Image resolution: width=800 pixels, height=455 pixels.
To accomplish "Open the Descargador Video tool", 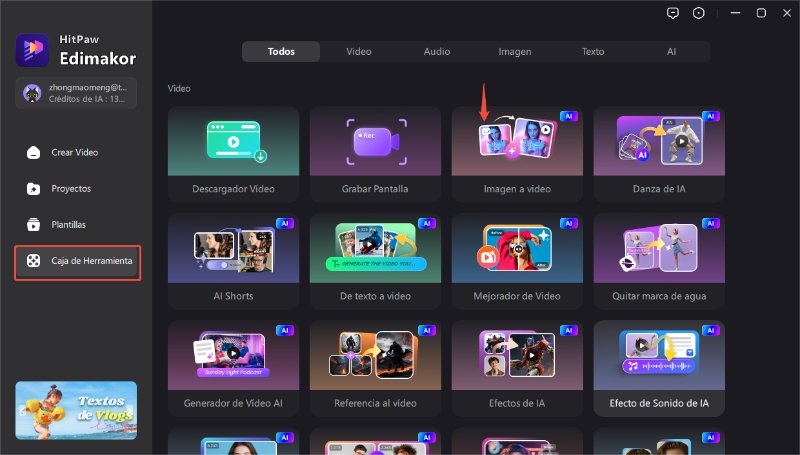I will point(233,153).
